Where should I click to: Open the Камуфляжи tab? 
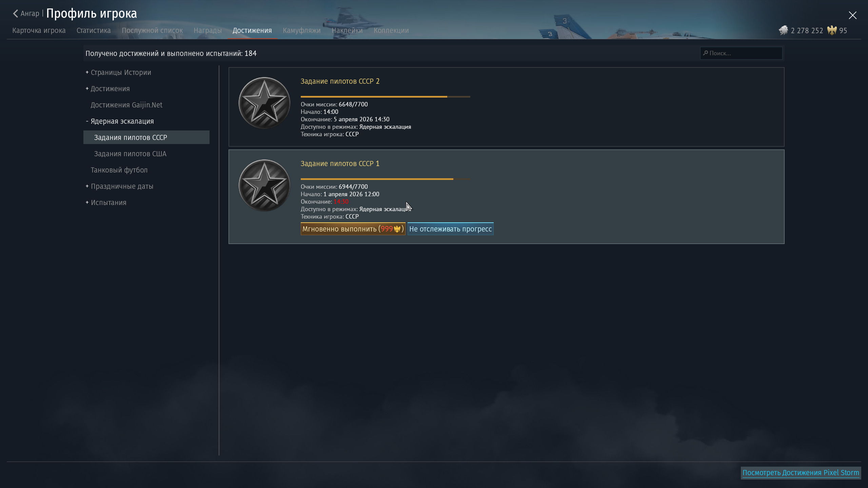(x=301, y=30)
